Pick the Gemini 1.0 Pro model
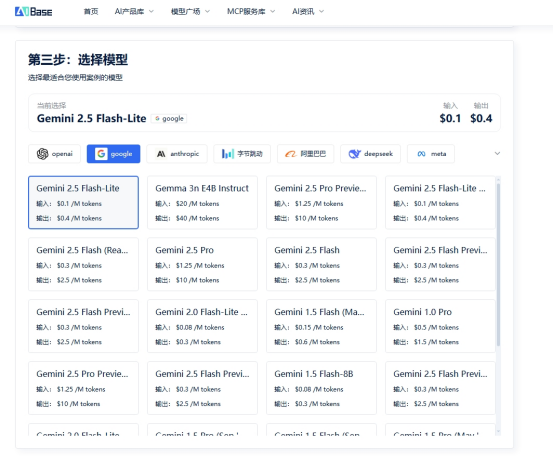The height and width of the screenshot is (458, 554). coord(440,326)
